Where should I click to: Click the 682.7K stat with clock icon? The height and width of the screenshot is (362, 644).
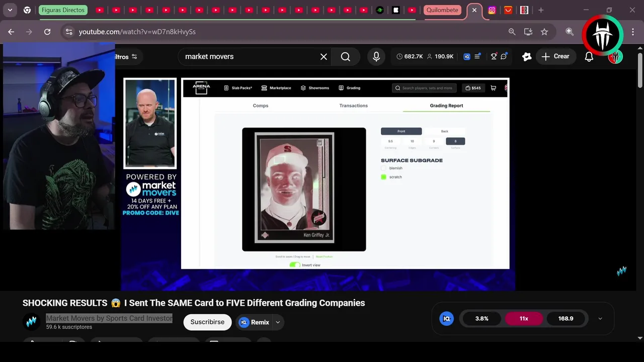(409, 56)
